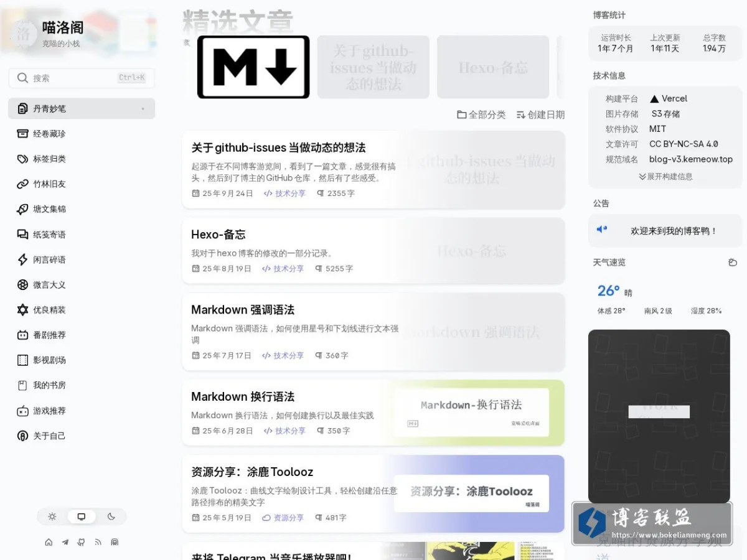Screen dimensions: 747x560
Task: Click S3 存储 image storage value
Action: coord(665,114)
